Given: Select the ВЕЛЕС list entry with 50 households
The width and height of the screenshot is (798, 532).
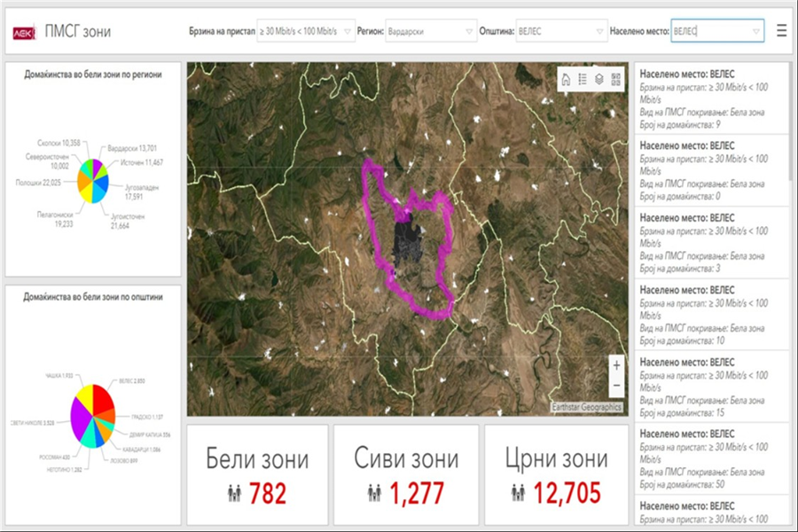Looking at the screenshot, I should (x=711, y=458).
